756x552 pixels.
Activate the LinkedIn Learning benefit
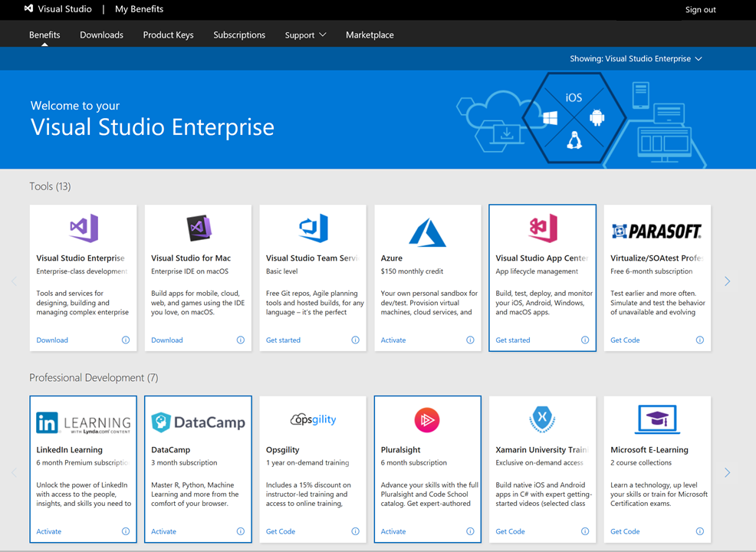(49, 531)
